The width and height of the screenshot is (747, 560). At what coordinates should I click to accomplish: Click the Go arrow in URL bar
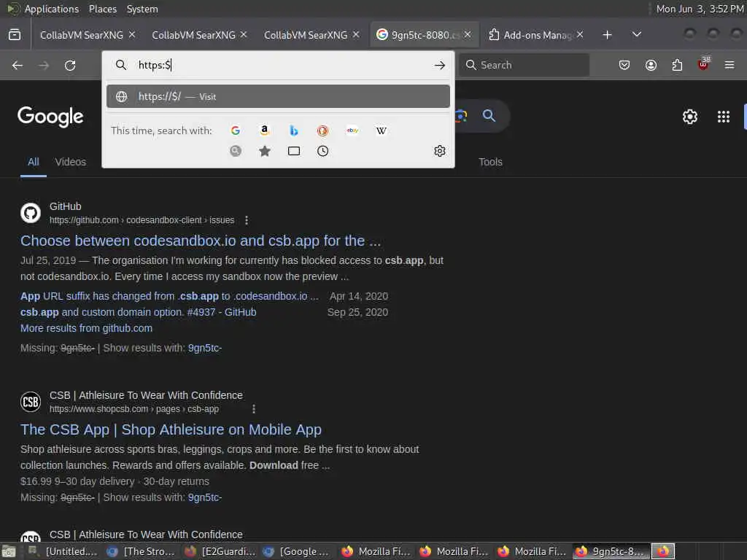439,65
